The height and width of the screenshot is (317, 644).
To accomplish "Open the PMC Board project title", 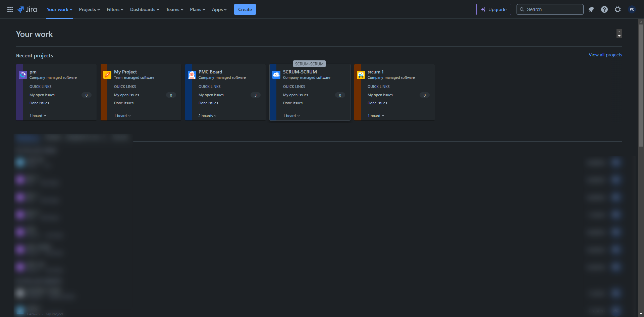I will coord(210,72).
